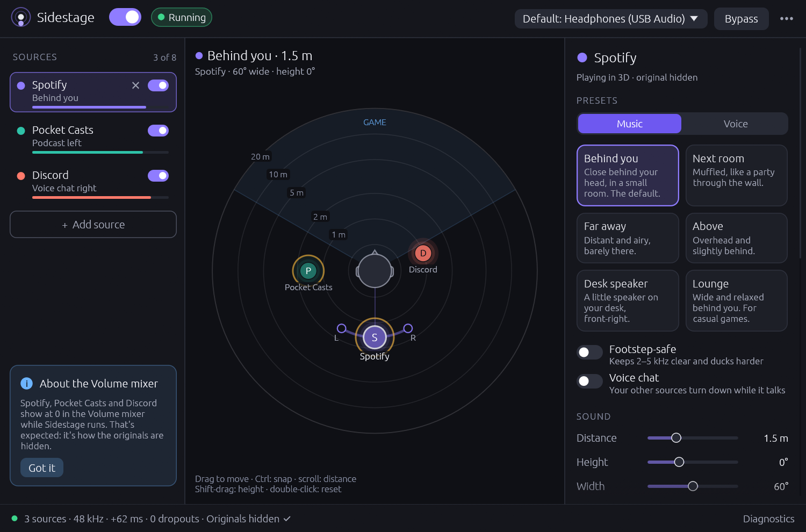Screen dimensions: 806x532
Task: Disable the Discord source toggle
Action: click(x=158, y=176)
